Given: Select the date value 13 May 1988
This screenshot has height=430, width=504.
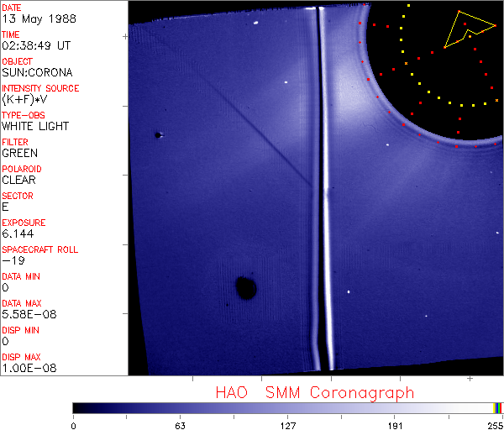Looking at the screenshot, I should 39,19.
